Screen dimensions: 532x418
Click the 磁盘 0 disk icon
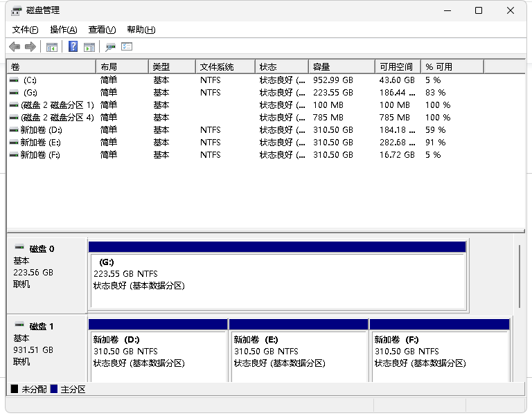coord(19,248)
